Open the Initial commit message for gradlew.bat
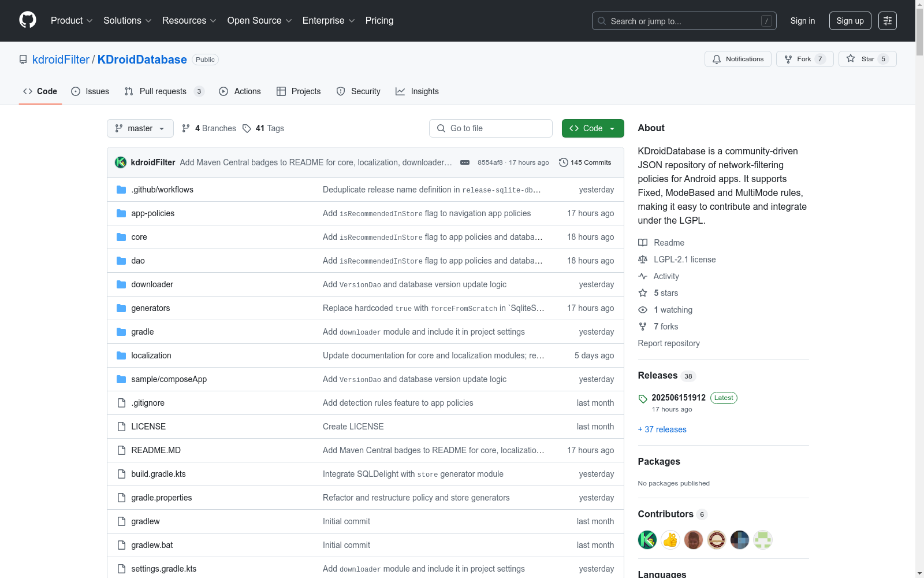This screenshot has height=578, width=924. click(346, 545)
